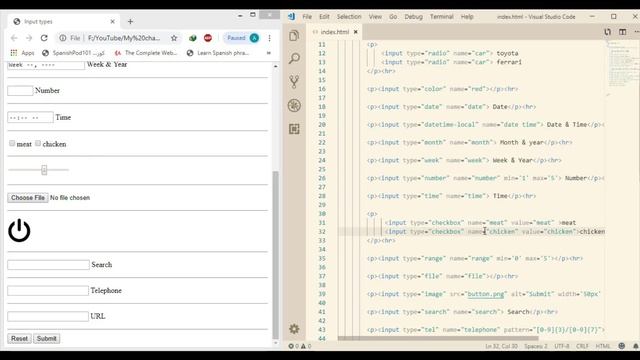The image size is (640, 360).
Task: Open the Search panel in VS Code
Action: pos(294,58)
